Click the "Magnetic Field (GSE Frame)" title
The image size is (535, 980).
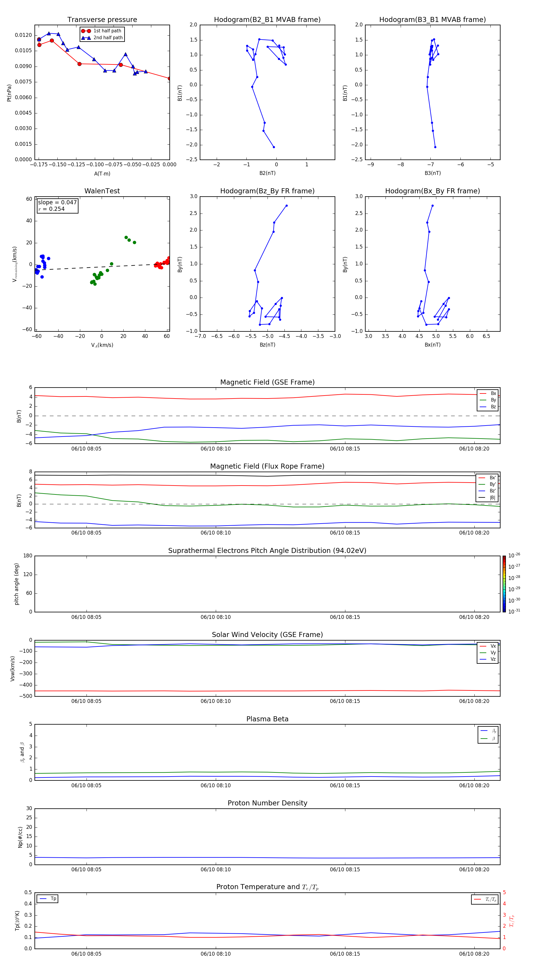pyautogui.click(x=267, y=382)
